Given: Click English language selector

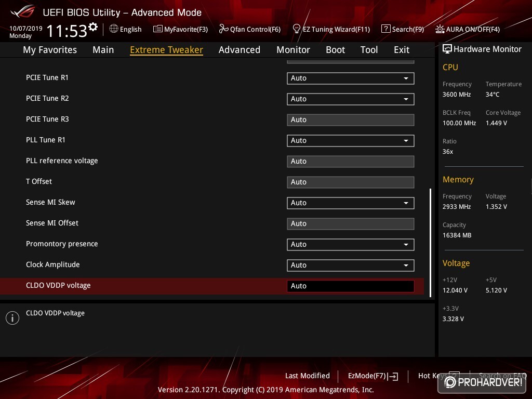Looking at the screenshot, I should (x=130, y=29).
